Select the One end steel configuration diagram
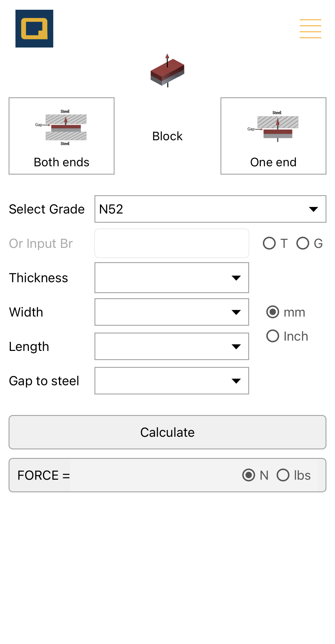The width and height of the screenshot is (335, 644). point(277,127)
